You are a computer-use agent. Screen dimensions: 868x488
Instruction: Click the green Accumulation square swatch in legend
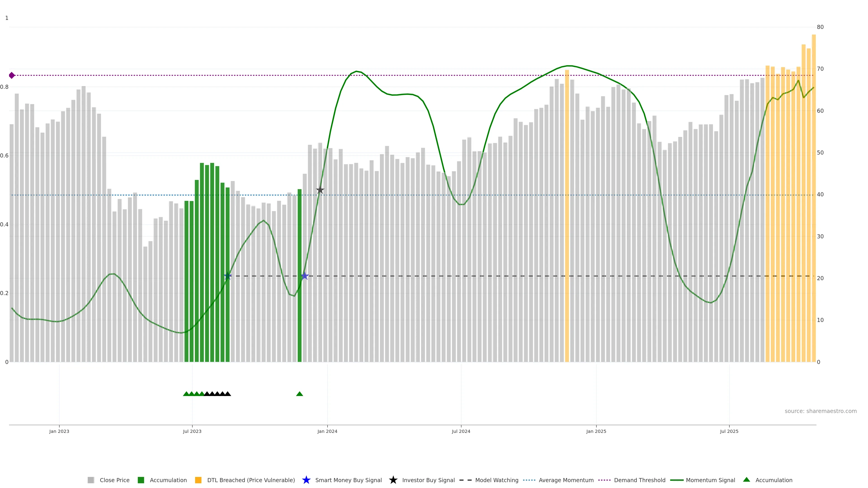[141, 480]
